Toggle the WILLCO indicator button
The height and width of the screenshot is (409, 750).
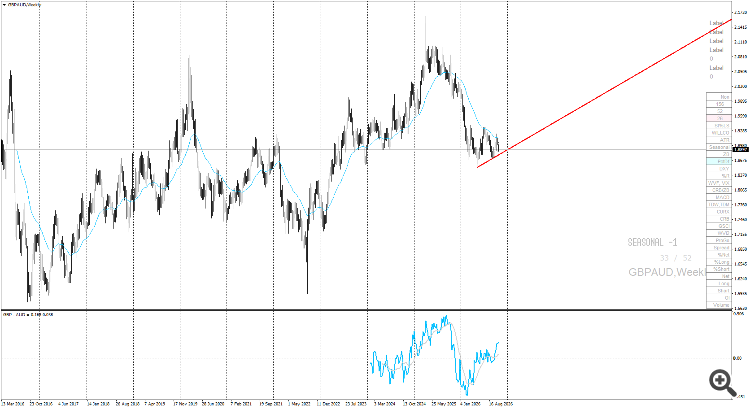coord(719,133)
